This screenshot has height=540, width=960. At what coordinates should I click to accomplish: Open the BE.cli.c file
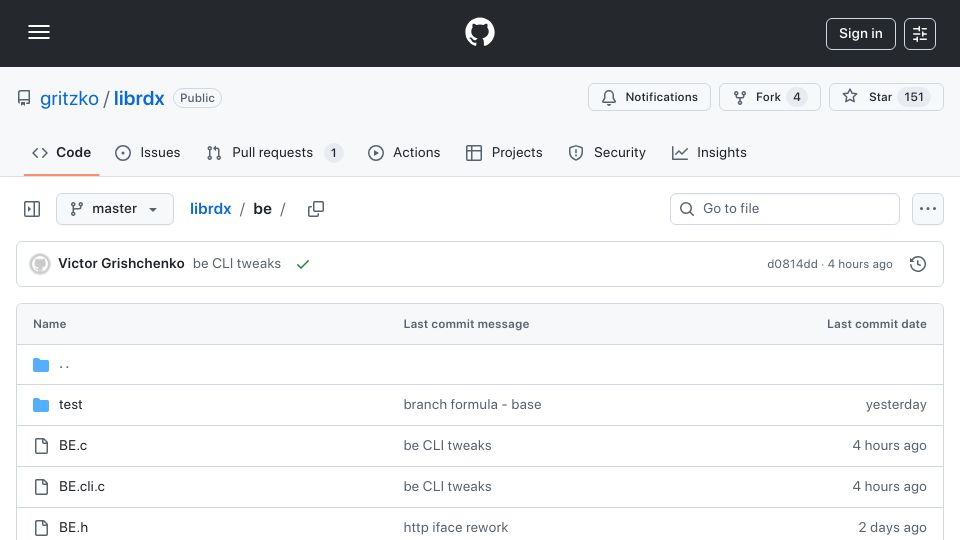(82, 487)
